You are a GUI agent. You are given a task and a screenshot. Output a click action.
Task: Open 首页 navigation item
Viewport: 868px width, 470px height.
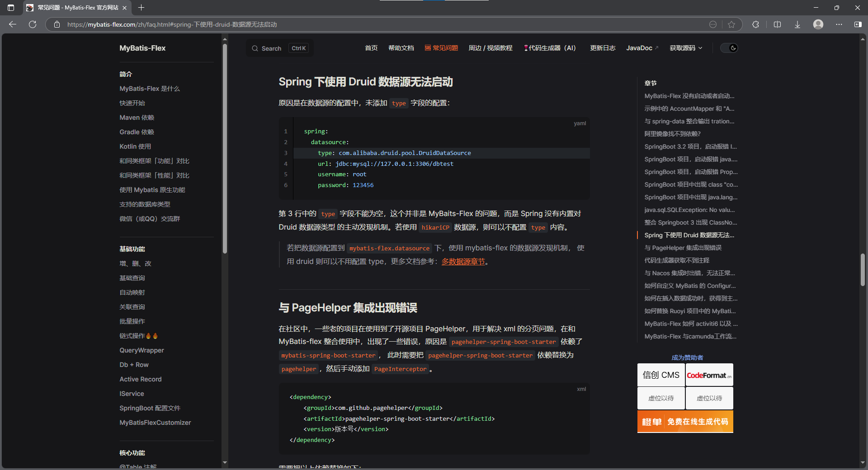pos(371,48)
